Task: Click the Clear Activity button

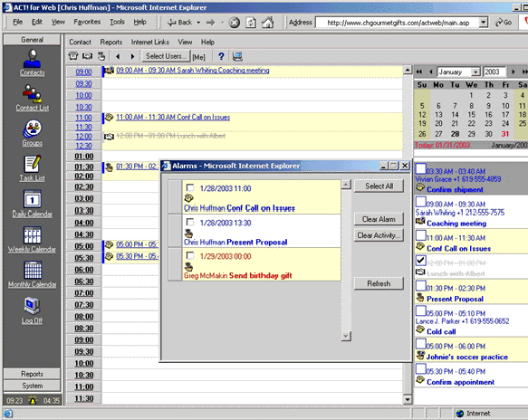Action: tap(379, 235)
